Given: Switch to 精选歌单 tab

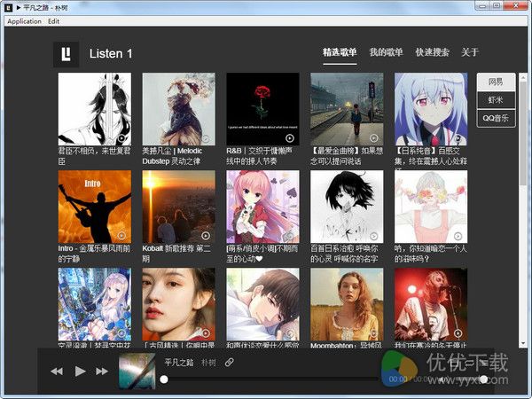Looking at the screenshot, I should pyautogui.click(x=340, y=52).
